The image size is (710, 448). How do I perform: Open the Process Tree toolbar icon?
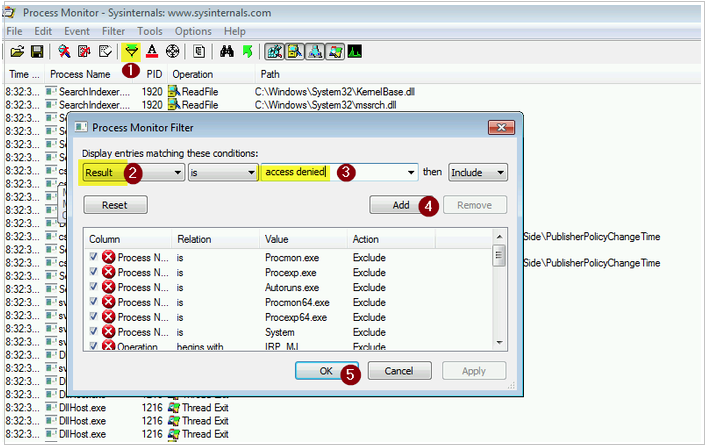199,52
